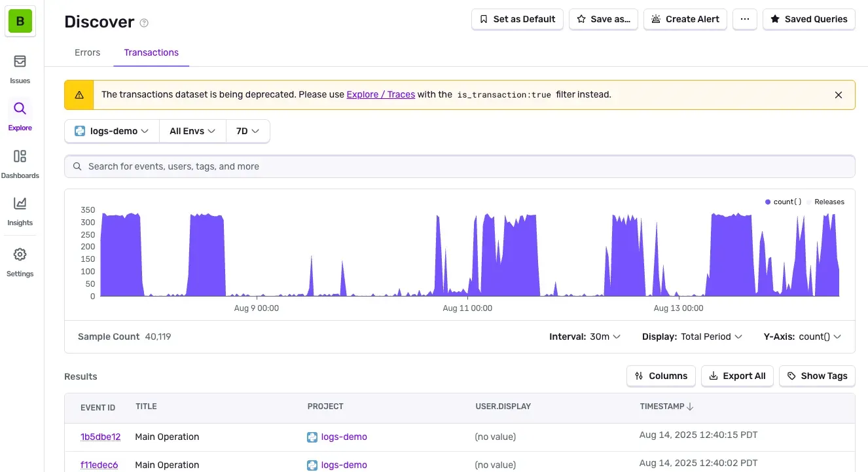
Task: Click the is_transaction:true filter code text
Action: (x=504, y=94)
